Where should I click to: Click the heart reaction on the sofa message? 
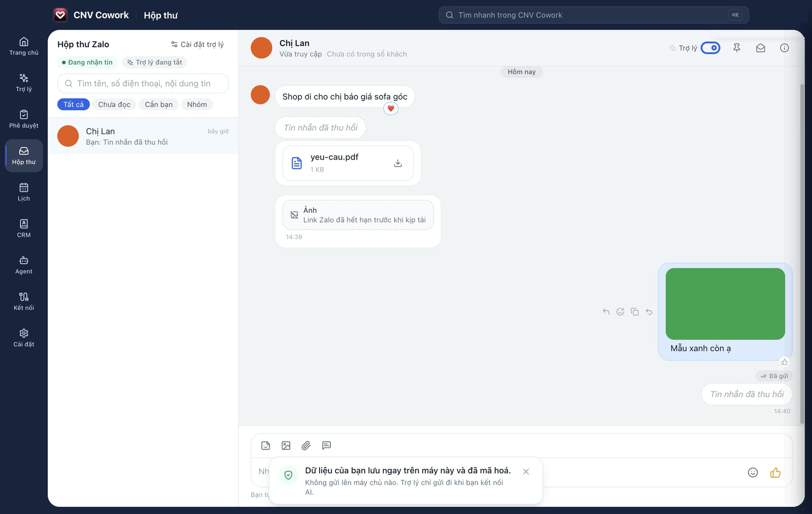(x=391, y=109)
